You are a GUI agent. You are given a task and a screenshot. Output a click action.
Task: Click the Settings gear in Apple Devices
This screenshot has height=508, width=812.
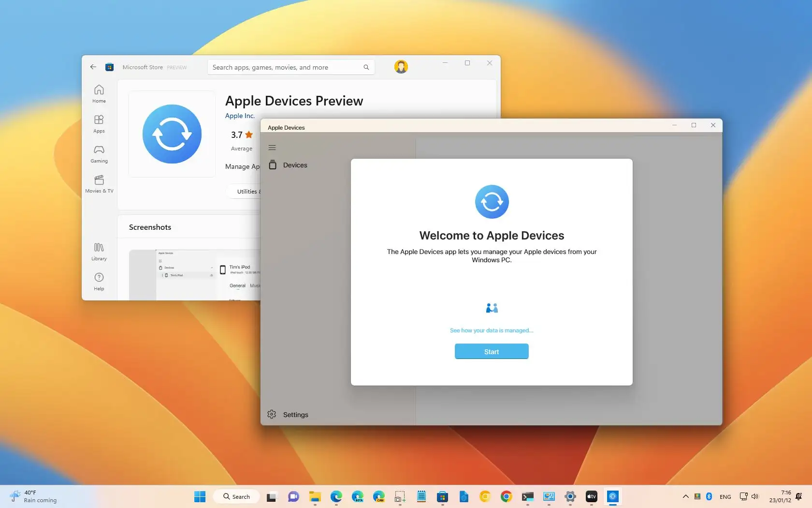272,414
